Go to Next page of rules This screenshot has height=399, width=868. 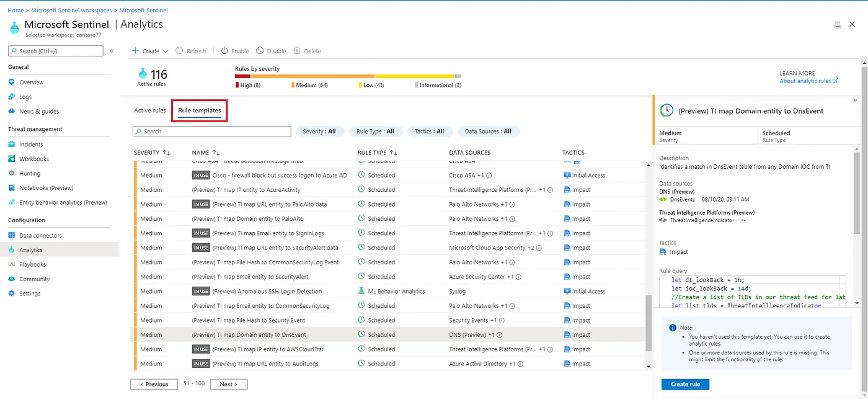[x=228, y=384]
